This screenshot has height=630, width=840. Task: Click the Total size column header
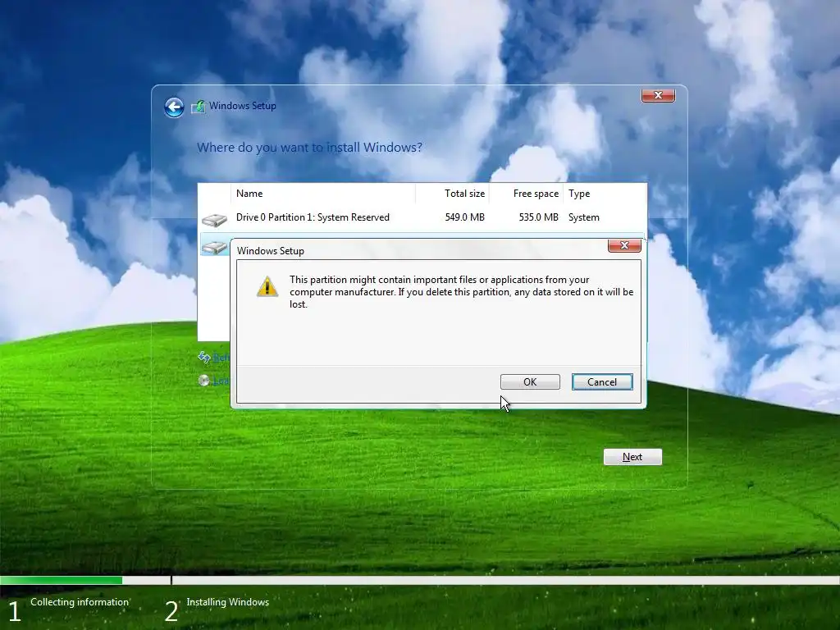(453, 194)
